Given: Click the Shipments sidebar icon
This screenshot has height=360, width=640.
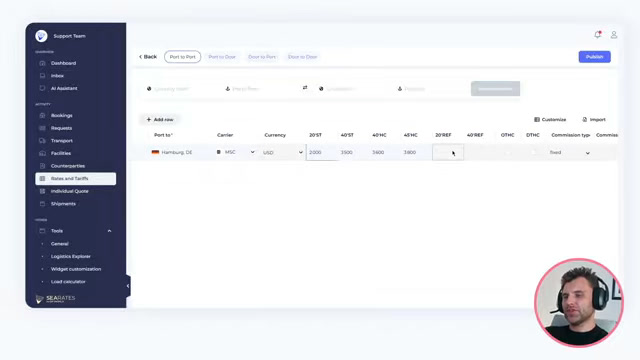Looking at the screenshot, I should [x=42, y=204].
